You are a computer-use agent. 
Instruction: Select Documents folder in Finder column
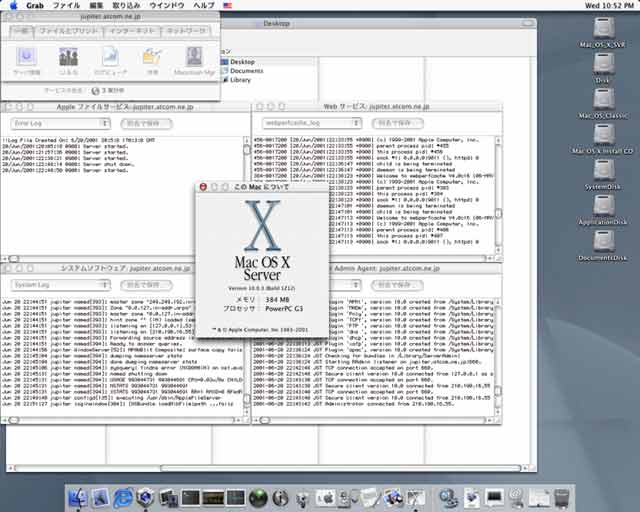click(x=246, y=71)
